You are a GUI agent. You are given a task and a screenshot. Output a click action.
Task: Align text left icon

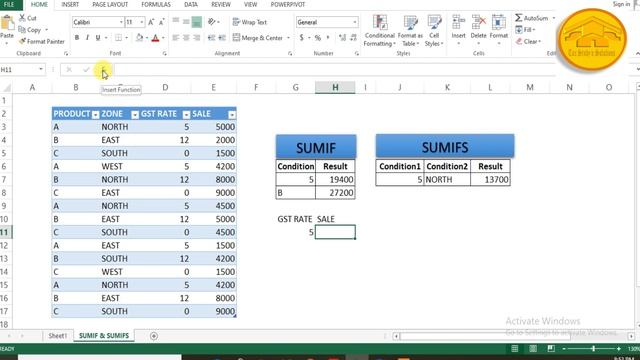(x=176, y=38)
